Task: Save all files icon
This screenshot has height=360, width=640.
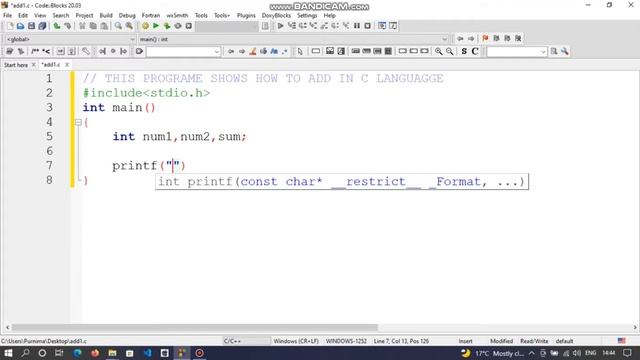Action: coord(42,26)
